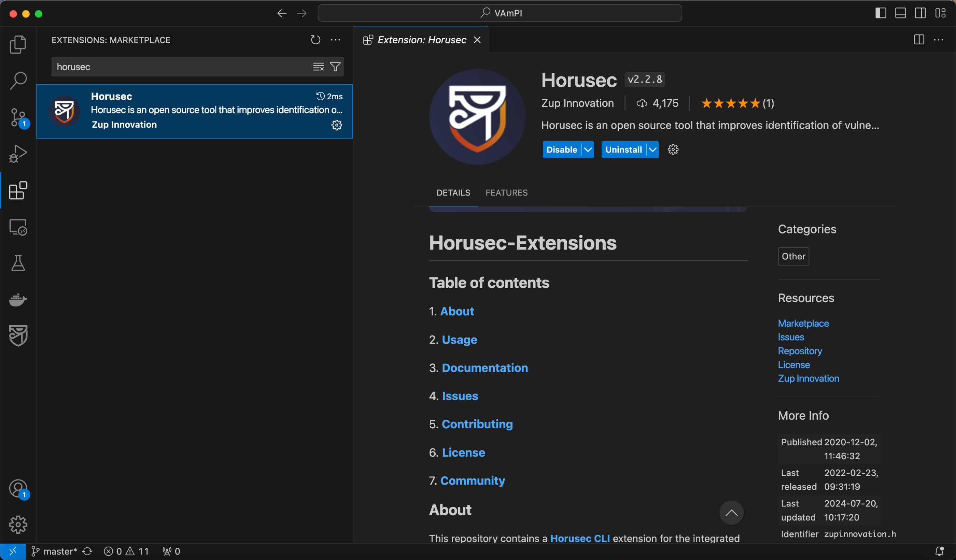Image resolution: width=956 pixels, height=560 pixels.
Task: Select the Horusec extension in results list
Action: (x=195, y=111)
